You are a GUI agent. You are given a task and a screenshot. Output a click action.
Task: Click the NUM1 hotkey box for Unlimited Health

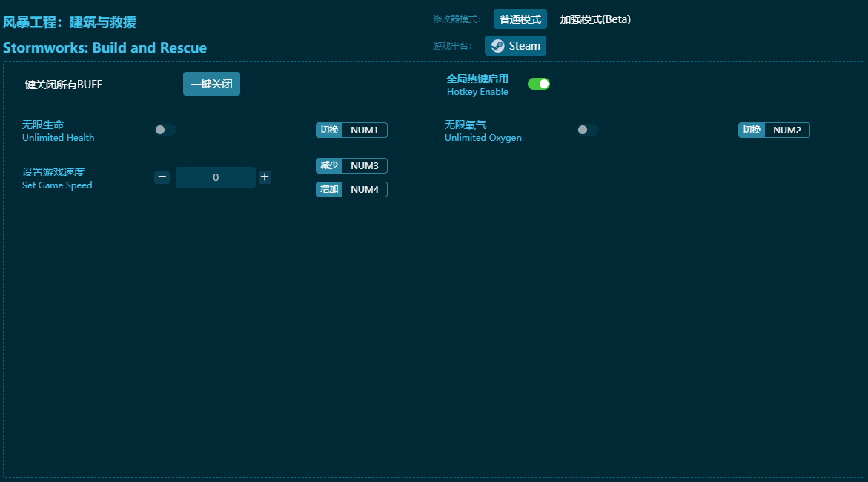364,131
